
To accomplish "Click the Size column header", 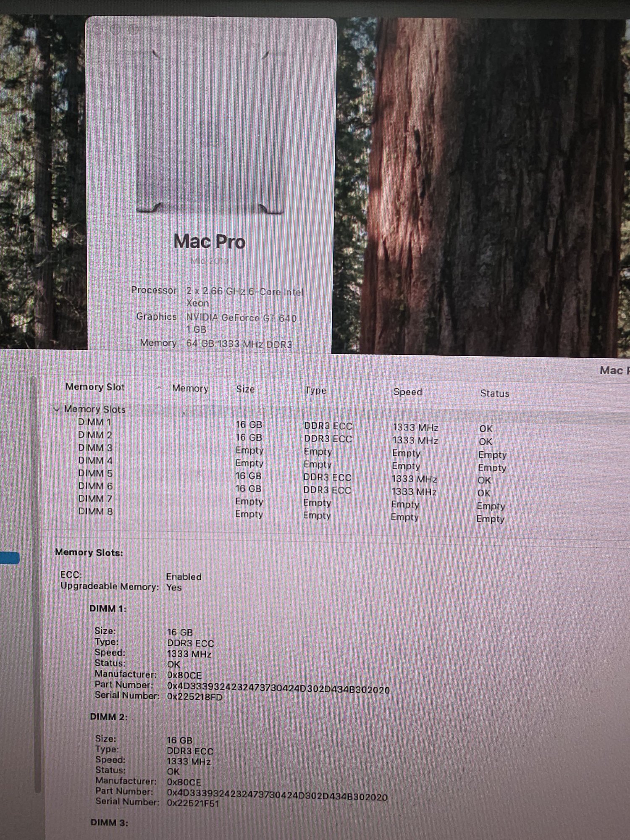I will point(245,389).
